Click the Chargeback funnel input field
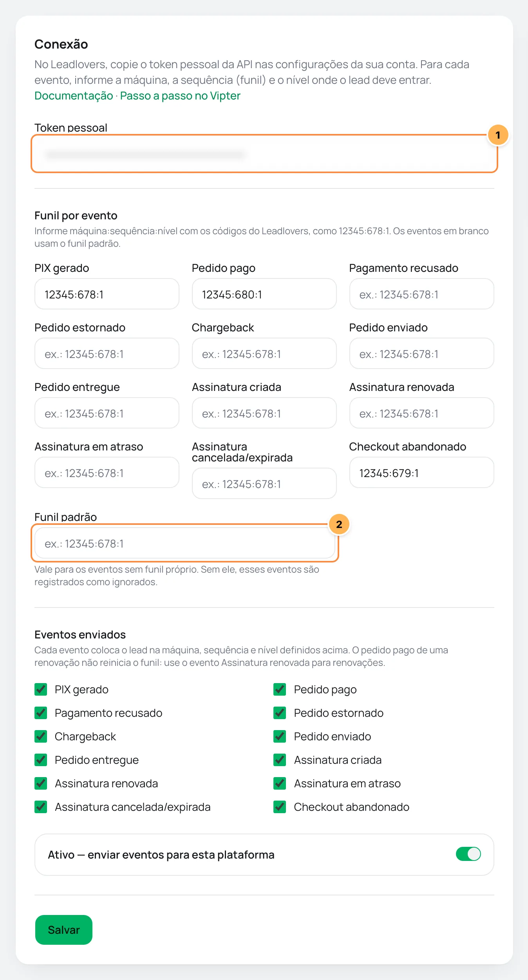The width and height of the screenshot is (528, 980). coord(264,353)
